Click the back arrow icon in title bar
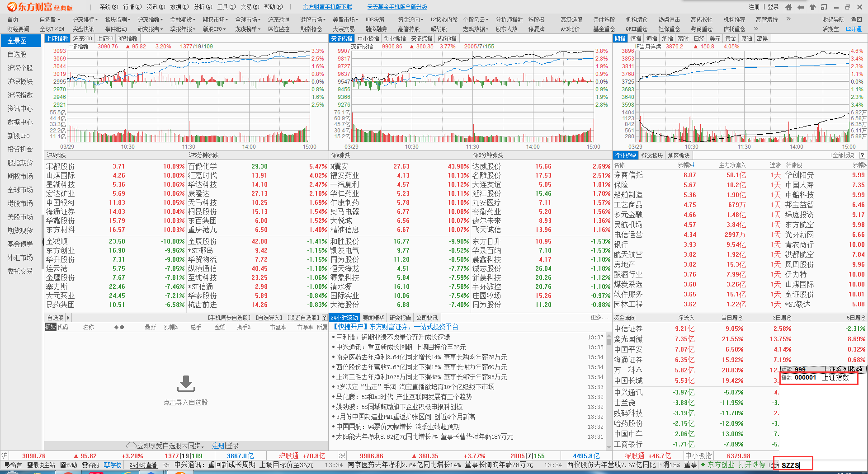This screenshot has width=868, height=474. click(x=800, y=7)
